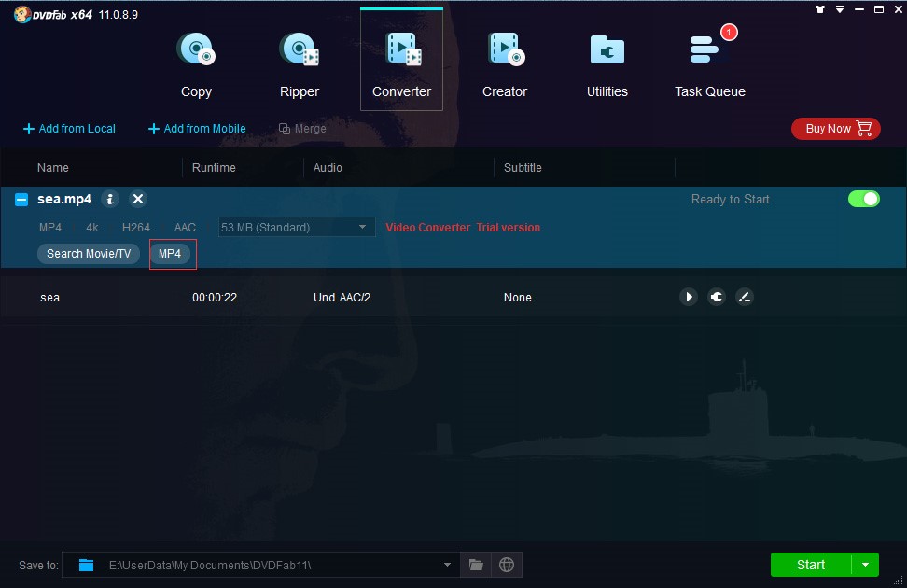This screenshot has width=907, height=588.
Task: Click the Ready to Start status
Action: click(730, 199)
